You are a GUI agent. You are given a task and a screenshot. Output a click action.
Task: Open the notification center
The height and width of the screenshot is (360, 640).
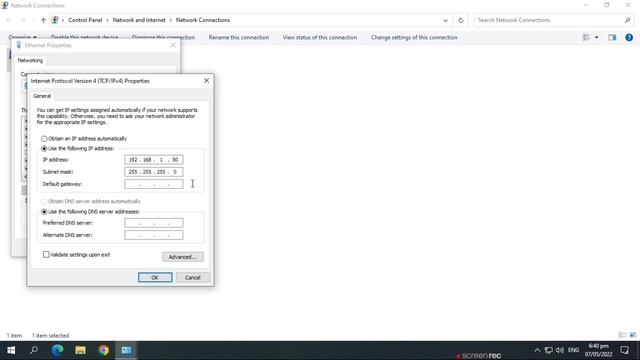624,350
